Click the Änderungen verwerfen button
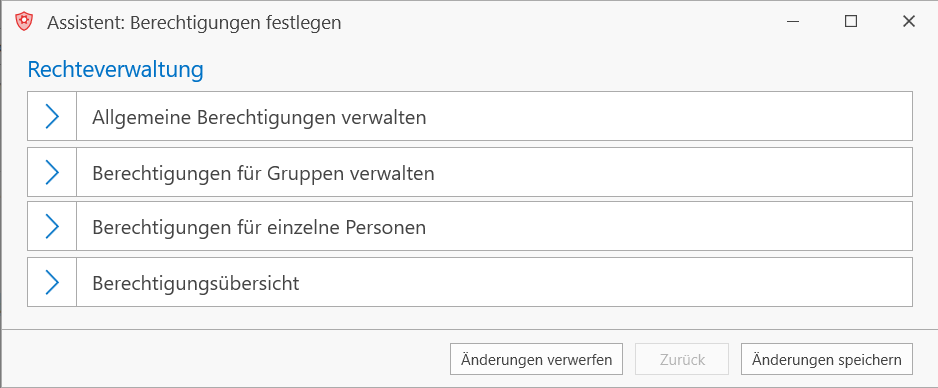Screen dimensions: 938x388 (537, 359)
